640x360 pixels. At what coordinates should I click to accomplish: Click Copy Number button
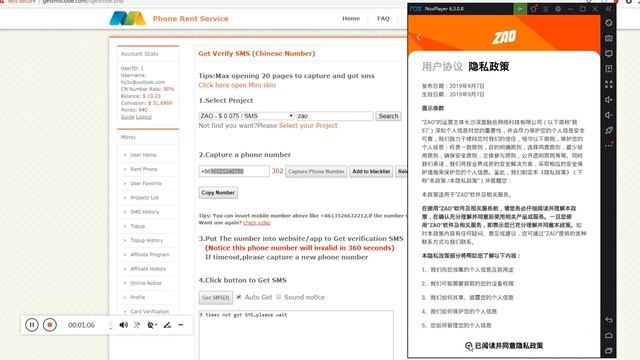pos(218,193)
